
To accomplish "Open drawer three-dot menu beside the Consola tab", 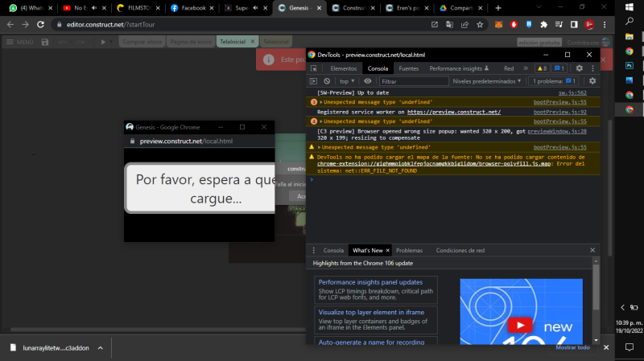I will pyautogui.click(x=314, y=250).
